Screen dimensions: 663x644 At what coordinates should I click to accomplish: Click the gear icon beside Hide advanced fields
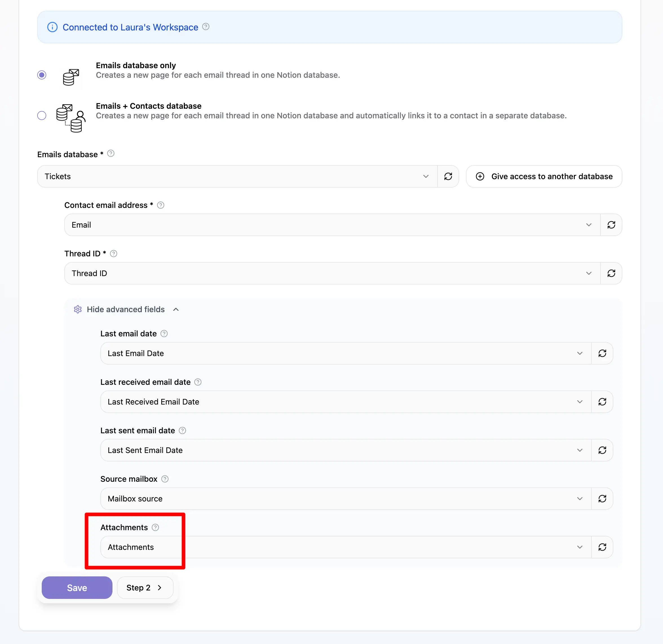pyautogui.click(x=78, y=309)
